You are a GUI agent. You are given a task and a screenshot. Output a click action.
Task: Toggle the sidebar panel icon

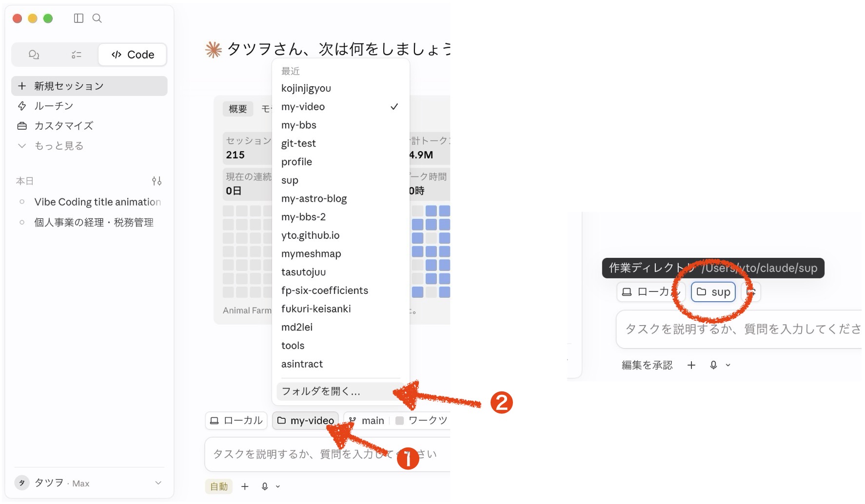[79, 18]
